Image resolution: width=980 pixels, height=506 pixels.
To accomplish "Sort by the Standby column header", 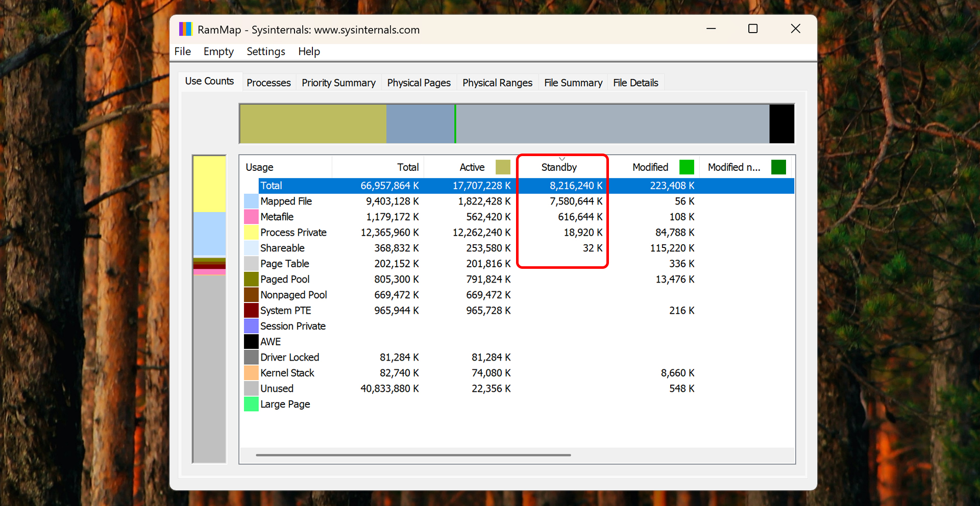I will (559, 167).
